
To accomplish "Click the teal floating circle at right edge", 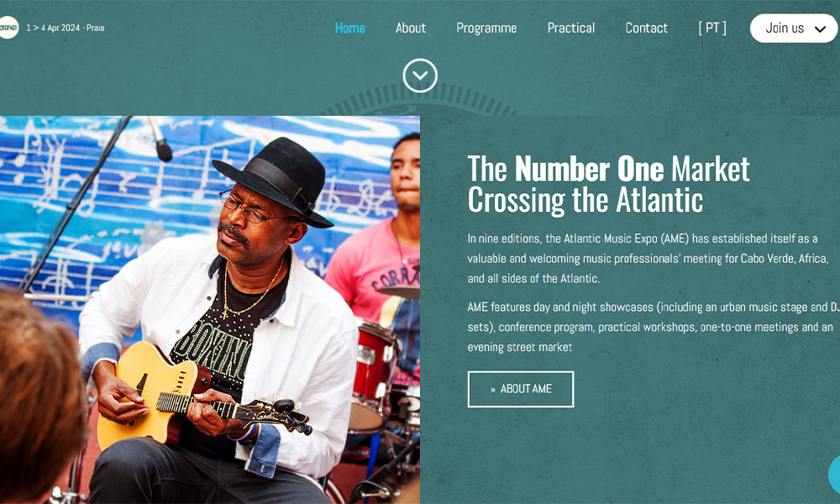I will point(834,475).
